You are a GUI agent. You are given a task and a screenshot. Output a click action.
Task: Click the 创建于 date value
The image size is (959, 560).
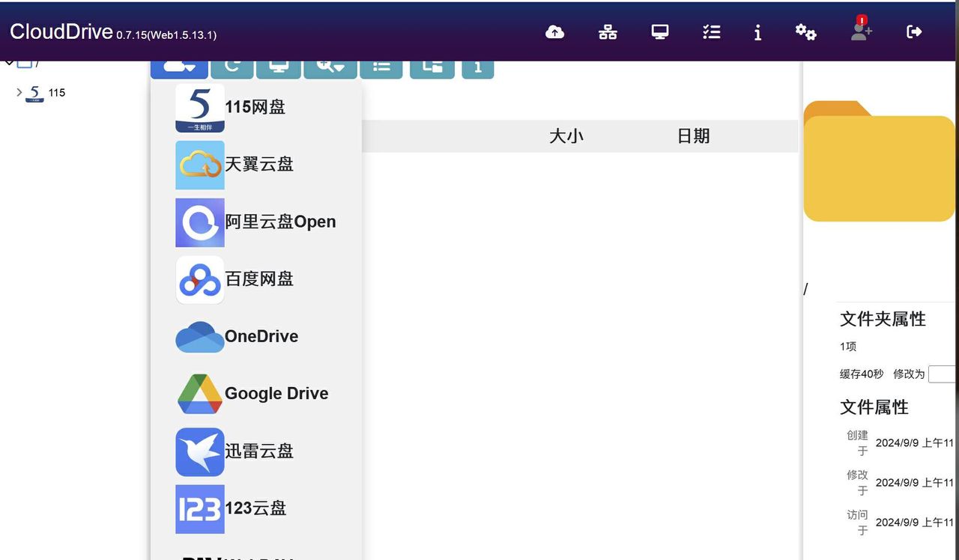coord(915,442)
